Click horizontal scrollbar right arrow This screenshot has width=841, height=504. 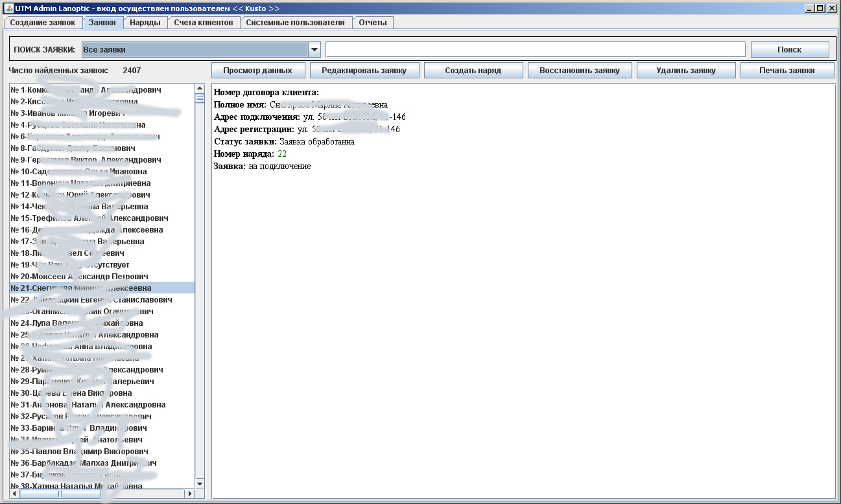coord(190,494)
